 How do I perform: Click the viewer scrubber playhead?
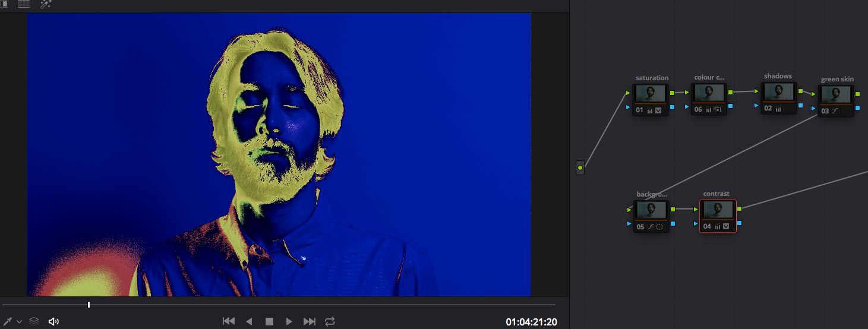point(89,305)
